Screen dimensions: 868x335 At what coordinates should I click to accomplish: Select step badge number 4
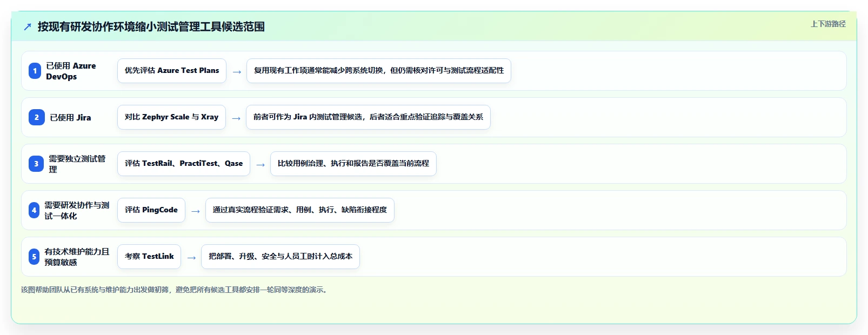pos(34,210)
